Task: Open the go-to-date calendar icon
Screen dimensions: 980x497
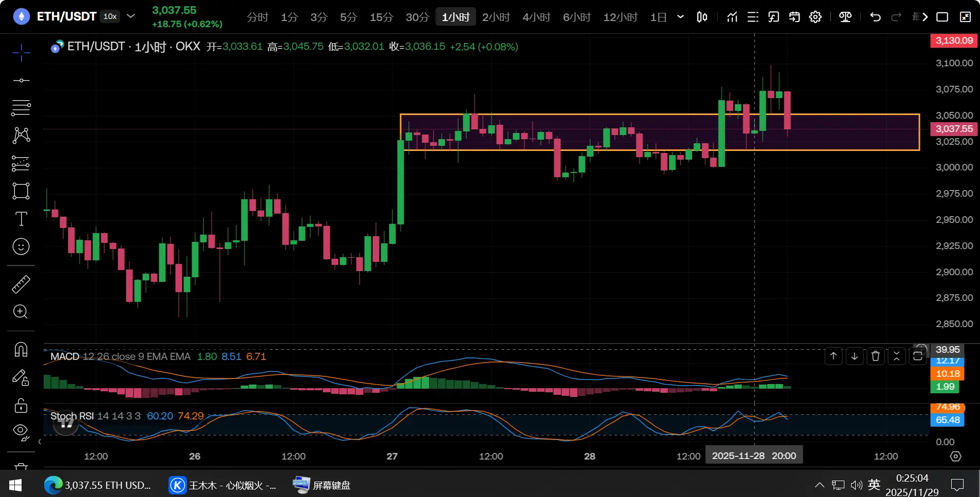Action: pyautogui.click(x=795, y=17)
